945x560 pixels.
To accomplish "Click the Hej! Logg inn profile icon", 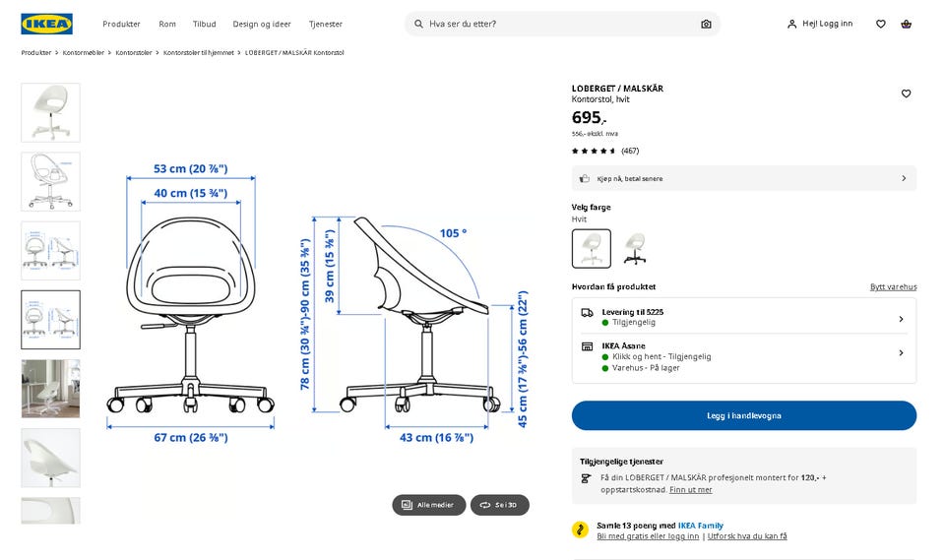I will tap(791, 24).
